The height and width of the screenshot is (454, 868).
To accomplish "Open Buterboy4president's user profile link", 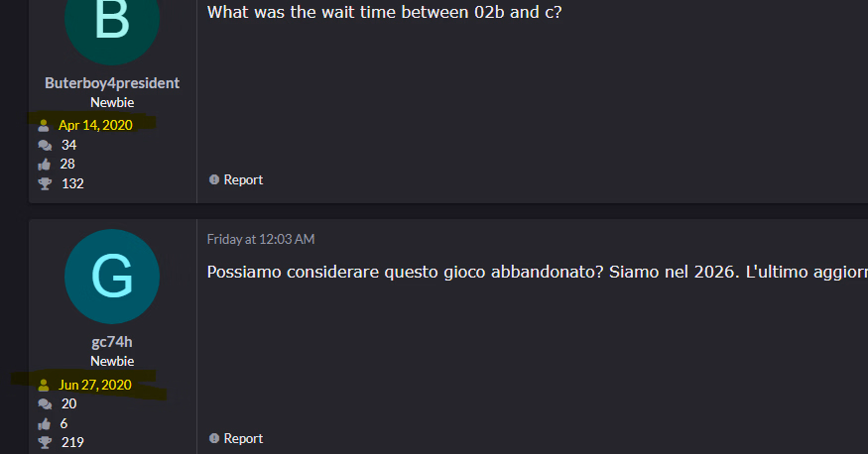I will [112, 83].
